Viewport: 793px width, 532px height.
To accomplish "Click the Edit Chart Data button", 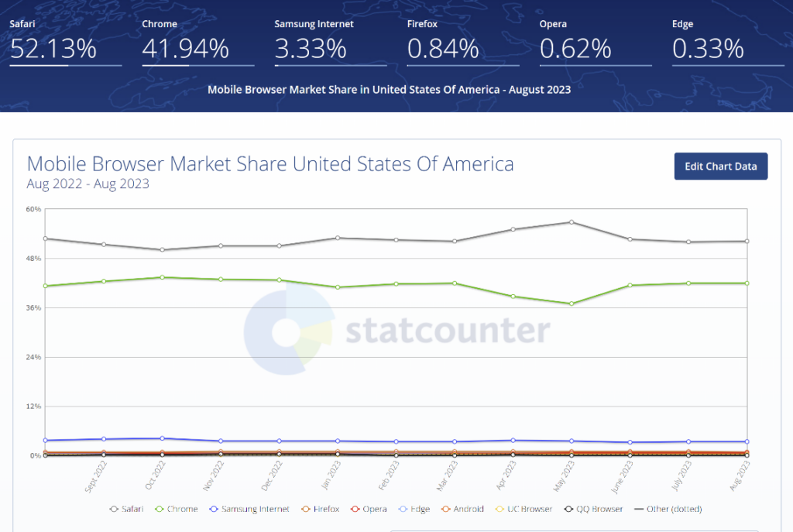I will (x=721, y=166).
